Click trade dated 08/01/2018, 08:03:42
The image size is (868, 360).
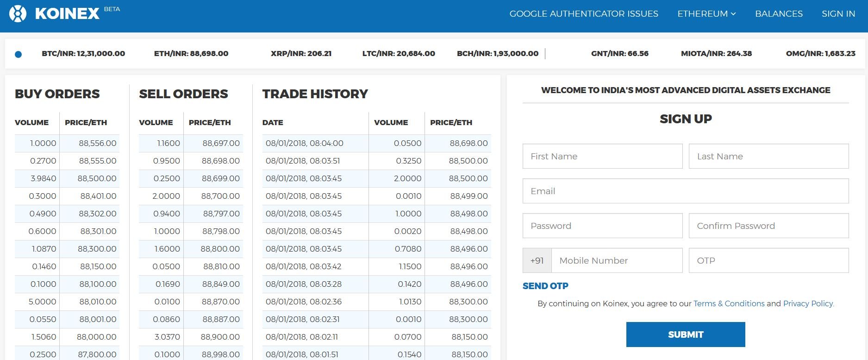coord(304,266)
